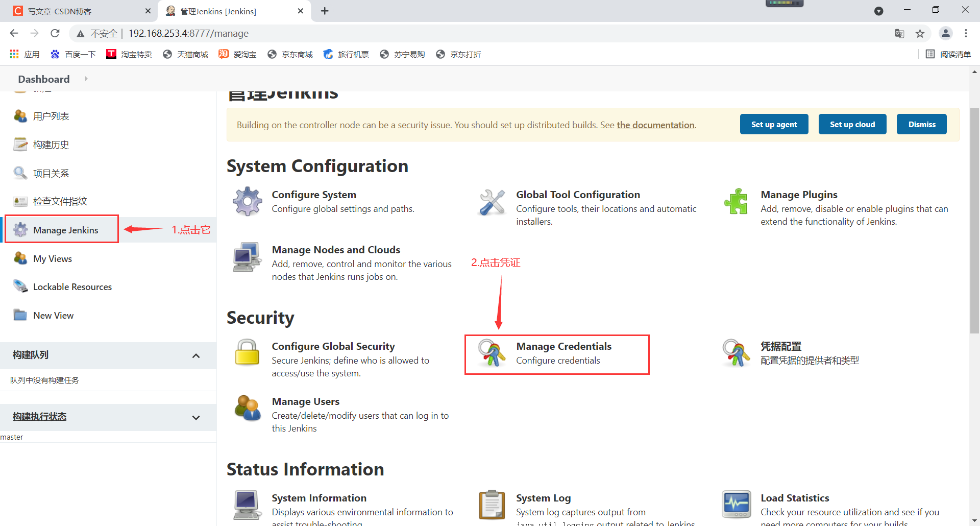Open a new browser tab

click(325, 11)
